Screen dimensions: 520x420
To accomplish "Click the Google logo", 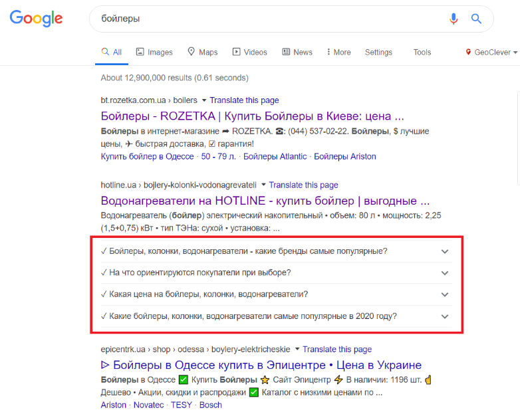I will click(x=36, y=19).
